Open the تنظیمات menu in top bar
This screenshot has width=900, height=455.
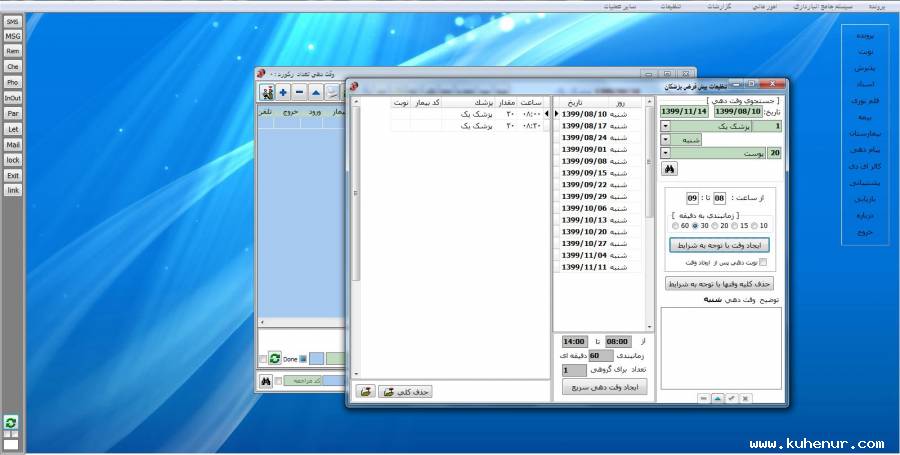[x=672, y=6]
